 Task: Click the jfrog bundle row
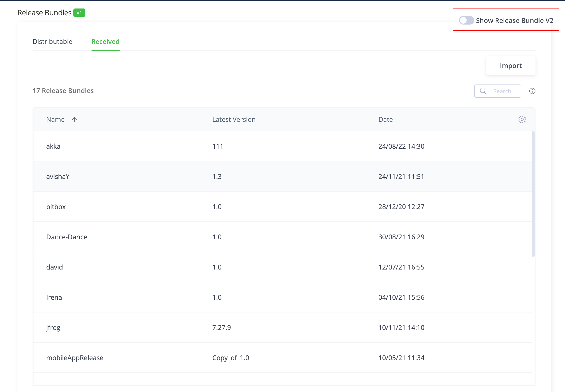(x=53, y=328)
